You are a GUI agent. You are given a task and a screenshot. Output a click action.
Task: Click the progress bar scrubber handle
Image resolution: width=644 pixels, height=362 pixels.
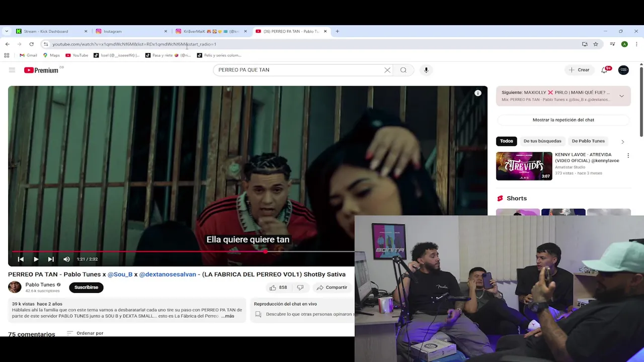tap(265, 251)
